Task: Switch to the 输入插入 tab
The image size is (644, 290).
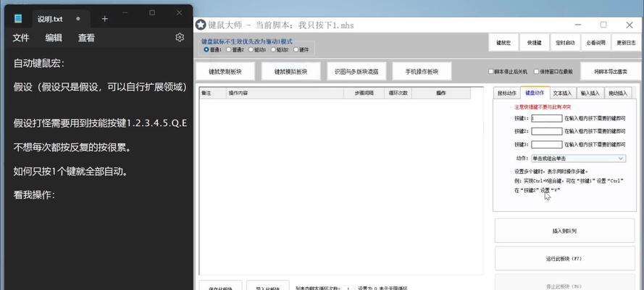Action: point(590,94)
